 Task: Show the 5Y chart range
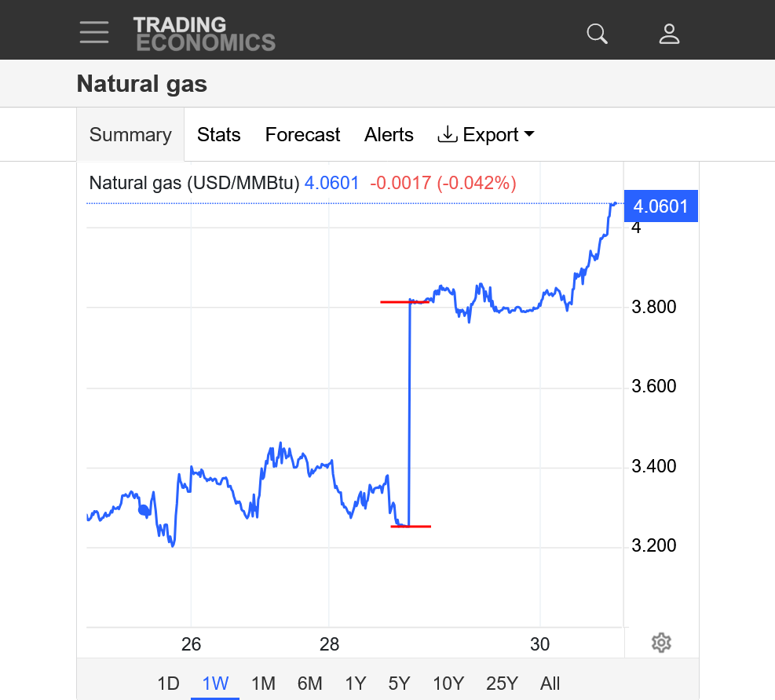point(399,684)
